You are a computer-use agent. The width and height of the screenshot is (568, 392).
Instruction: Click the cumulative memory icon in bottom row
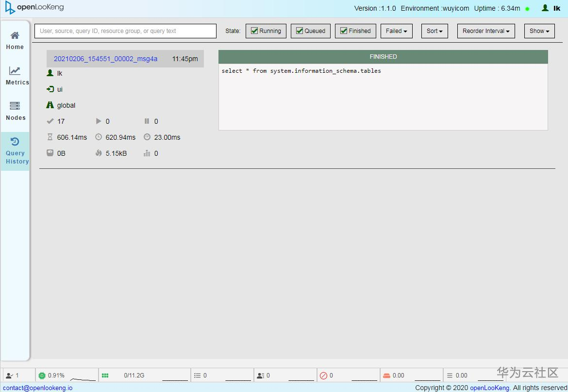point(147,153)
